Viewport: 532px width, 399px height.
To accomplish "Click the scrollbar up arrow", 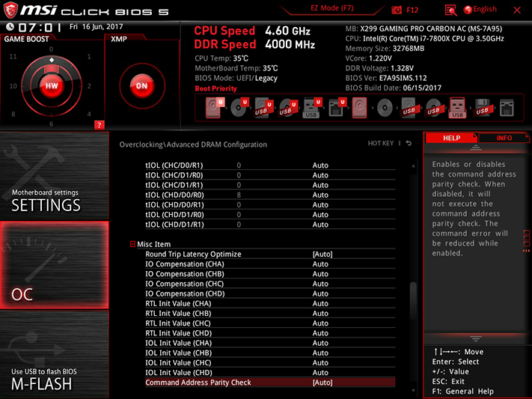I will 413,165.
